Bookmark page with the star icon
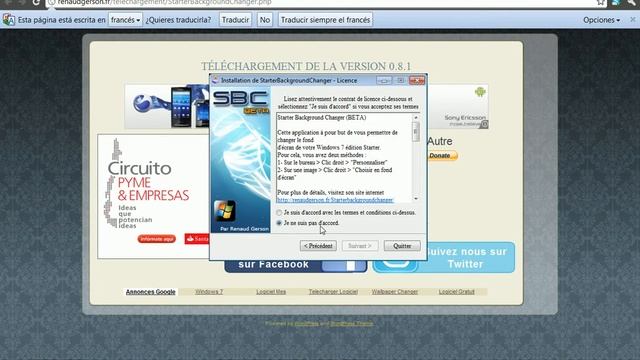The height and width of the screenshot is (360, 640). tap(600, 2)
